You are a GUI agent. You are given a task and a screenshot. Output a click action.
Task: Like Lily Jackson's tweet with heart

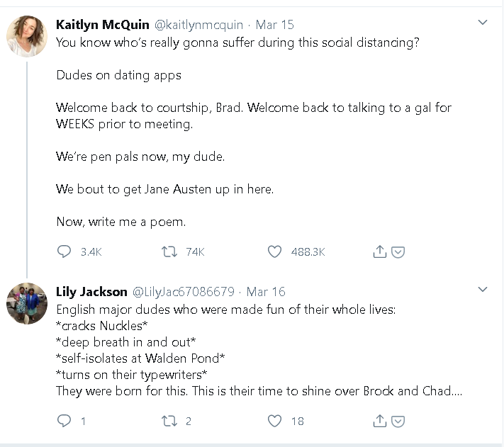tap(275, 421)
